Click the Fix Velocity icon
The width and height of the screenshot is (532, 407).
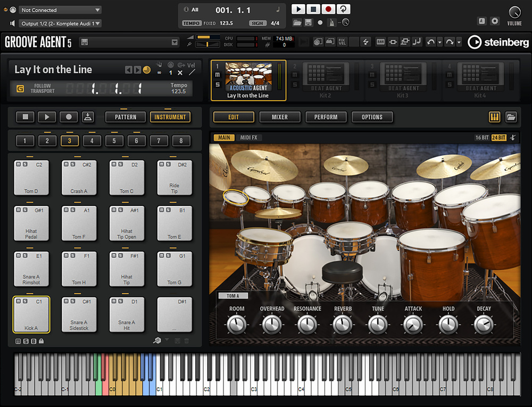tap(343, 41)
